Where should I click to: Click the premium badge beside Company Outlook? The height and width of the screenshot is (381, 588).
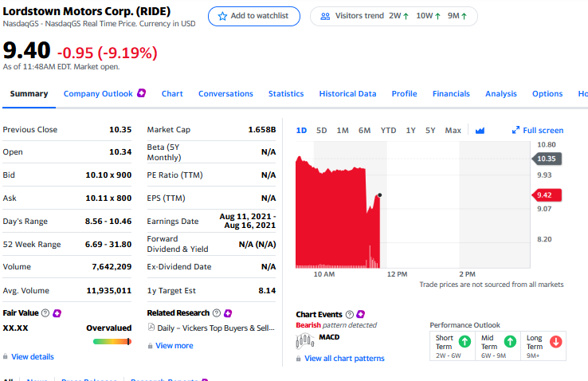click(141, 93)
